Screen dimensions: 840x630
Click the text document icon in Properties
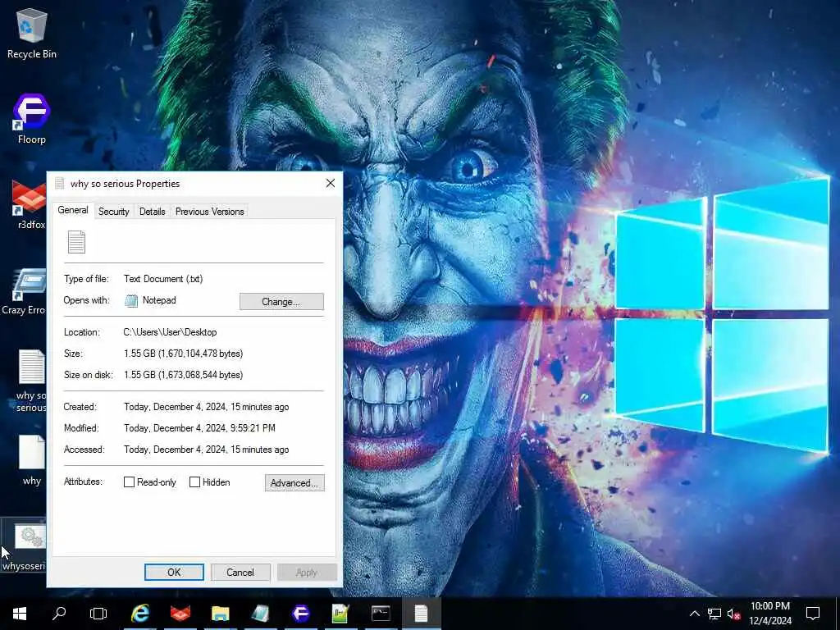(x=76, y=242)
